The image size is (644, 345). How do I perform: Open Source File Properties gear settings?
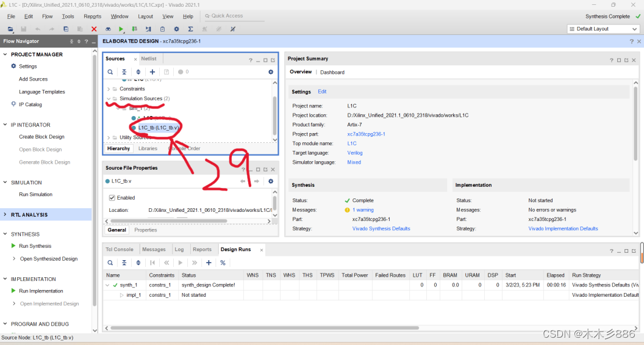tap(271, 181)
